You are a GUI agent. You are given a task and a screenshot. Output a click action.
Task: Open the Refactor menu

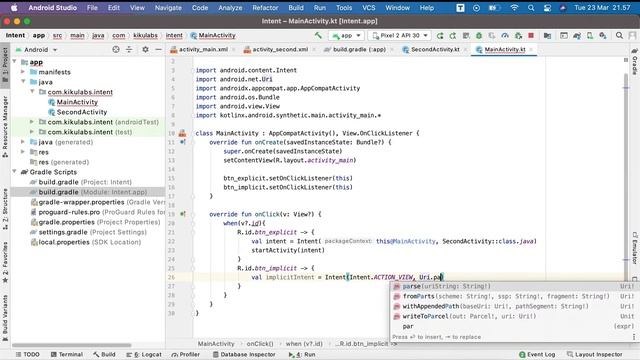pos(265,8)
